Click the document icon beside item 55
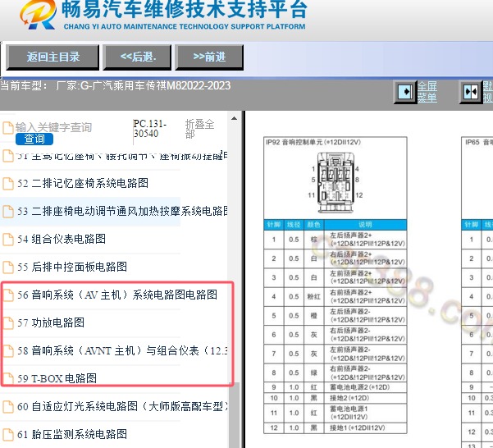Viewport: 493px width, 448px height. click(x=8, y=267)
